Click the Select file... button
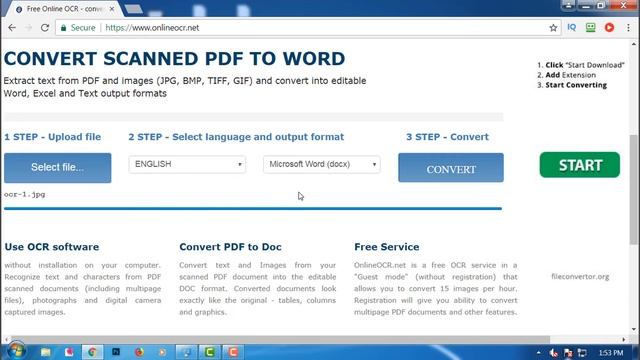This screenshot has height=360, width=640. 58,168
